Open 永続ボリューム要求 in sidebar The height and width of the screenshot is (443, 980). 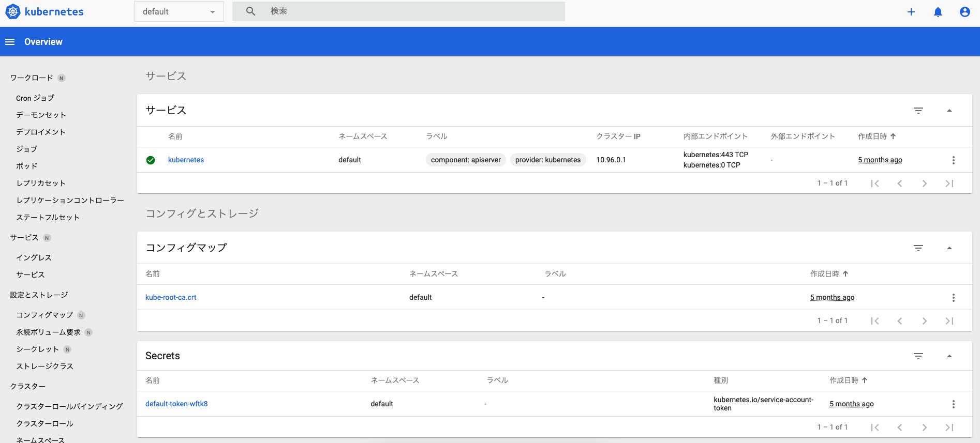(48, 332)
